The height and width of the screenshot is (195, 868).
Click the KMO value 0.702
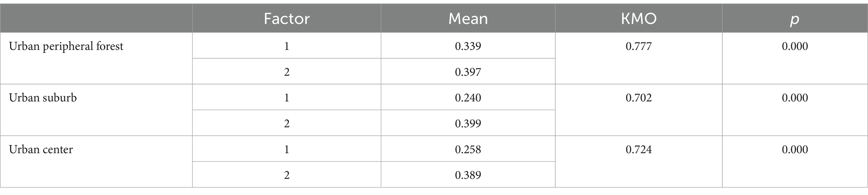[x=639, y=98]
